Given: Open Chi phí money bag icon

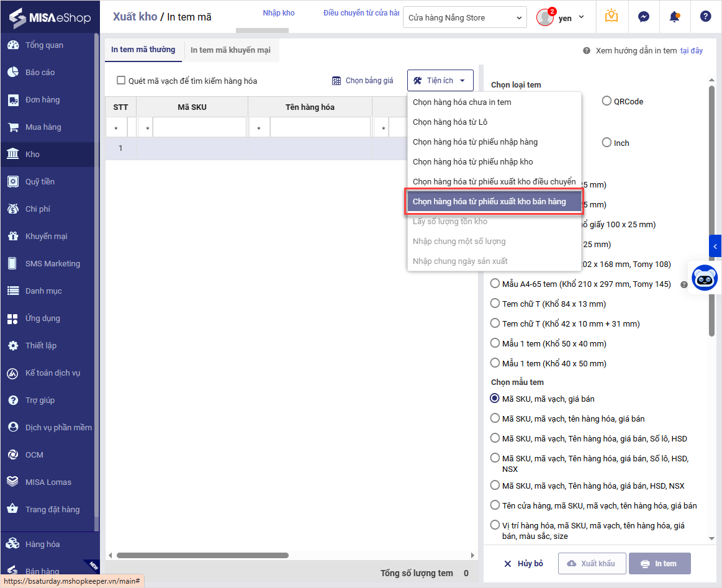Looking at the screenshot, I should click(x=13, y=209).
